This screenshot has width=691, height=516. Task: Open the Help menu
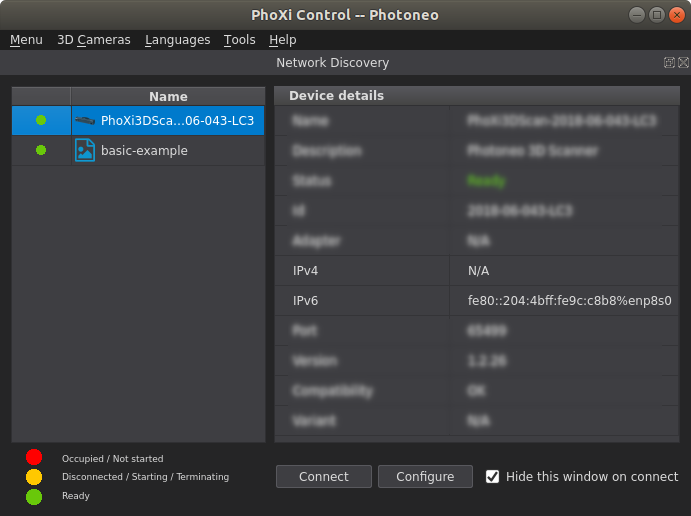(x=282, y=40)
